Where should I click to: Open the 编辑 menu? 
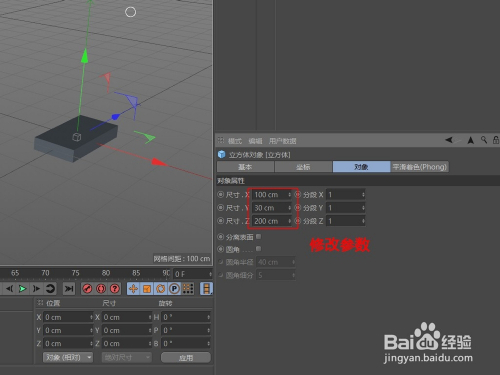(255, 141)
